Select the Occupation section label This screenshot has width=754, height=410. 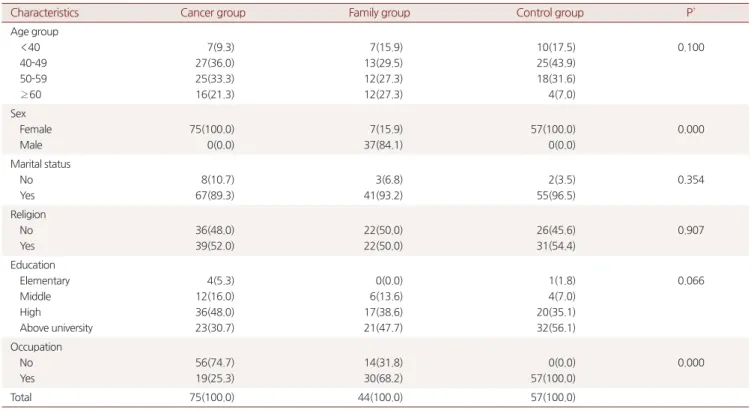point(36,347)
